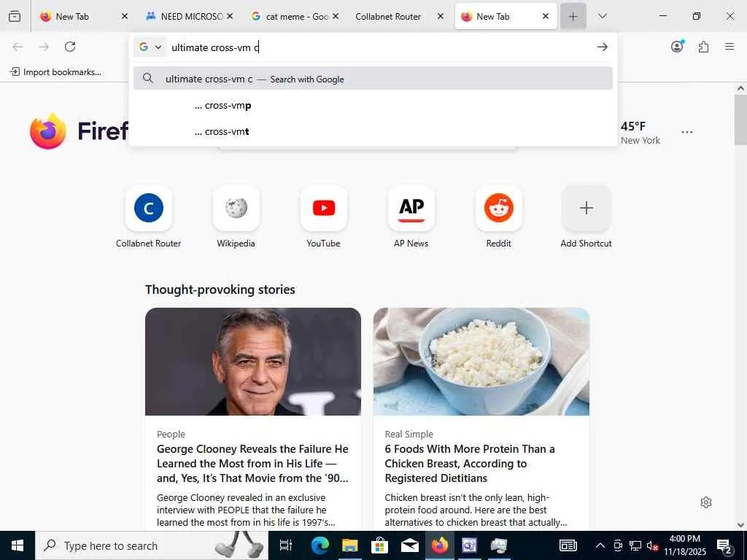Screen dimensions: 747x560
Task: Expand the Google search engine dropdown
Action: [150, 47]
